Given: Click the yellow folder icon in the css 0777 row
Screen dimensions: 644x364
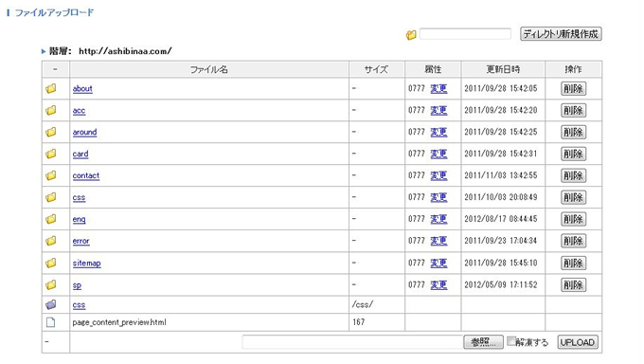Looking at the screenshot, I should (51, 197).
